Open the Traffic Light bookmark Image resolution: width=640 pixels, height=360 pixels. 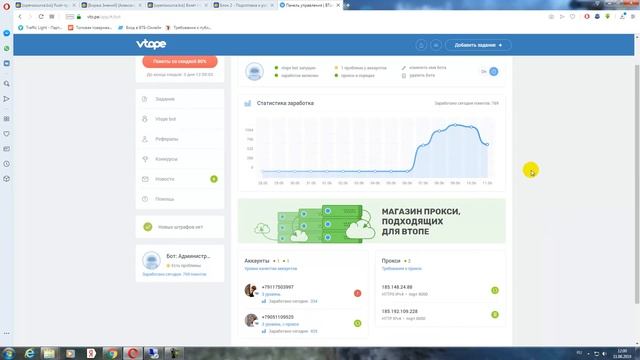pos(40,27)
